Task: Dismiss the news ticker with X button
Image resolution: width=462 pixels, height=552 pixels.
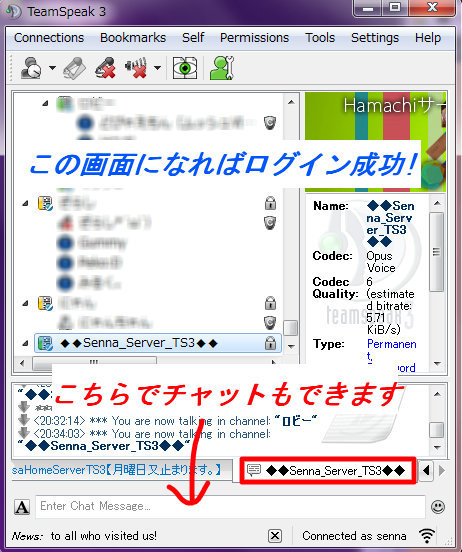Action: (275, 536)
